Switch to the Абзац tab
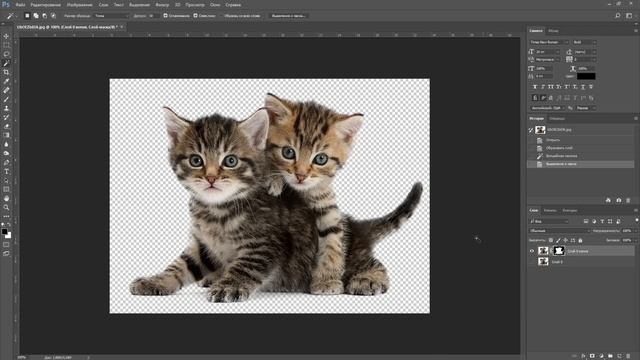This screenshot has width=640, height=360. pyautogui.click(x=553, y=31)
